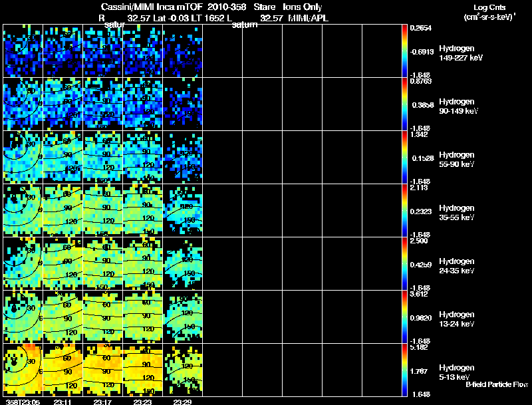Screen dimensions: 532x405
Task: Select the Hydrogen 55-90 keV image at 23:29
Action: coord(183,158)
